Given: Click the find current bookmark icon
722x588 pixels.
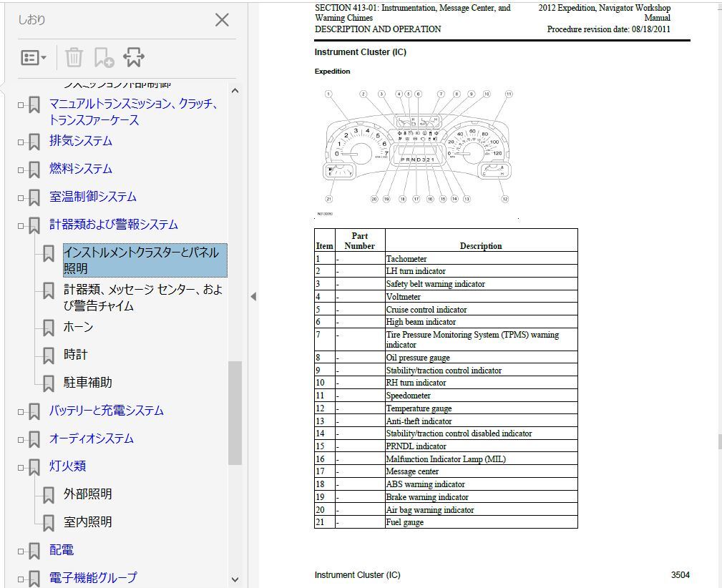Looking at the screenshot, I should (134, 57).
